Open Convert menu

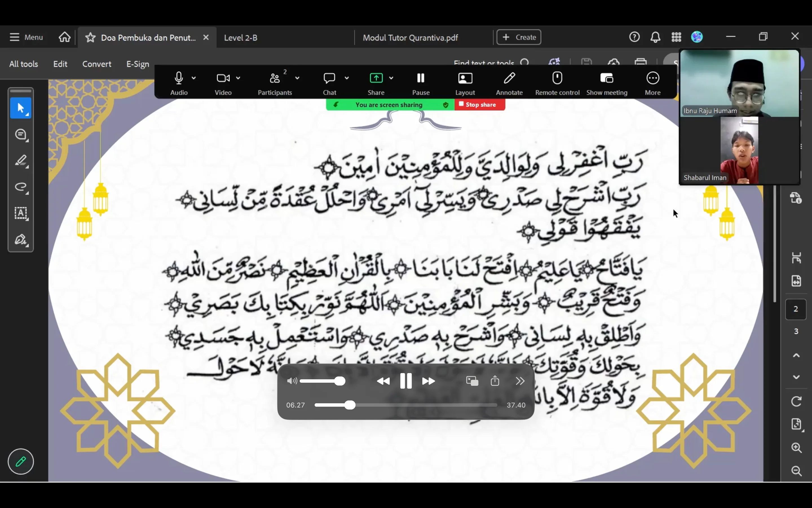tap(97, 64)
